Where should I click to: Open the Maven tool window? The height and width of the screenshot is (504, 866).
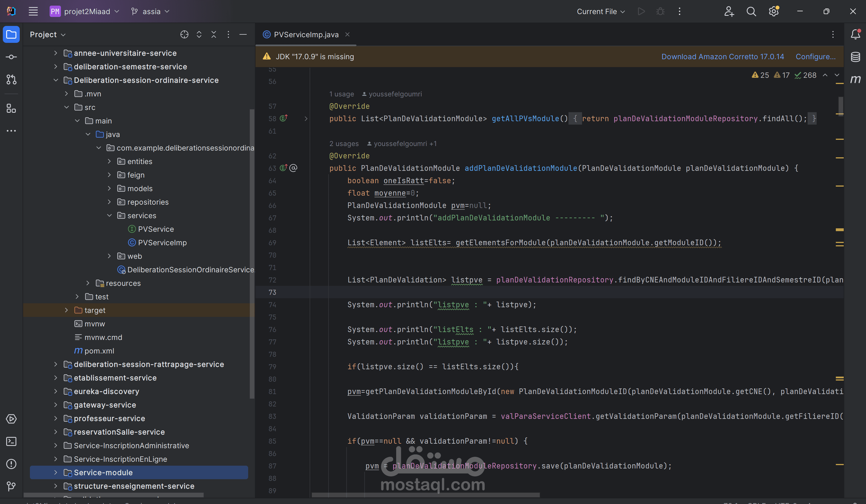click(x=855, y=80)
